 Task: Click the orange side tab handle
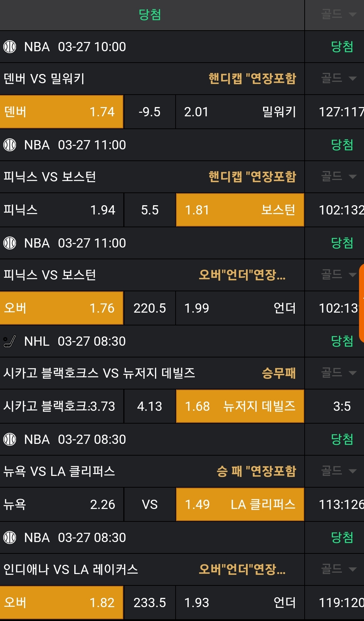pyautogui.click(x=362, y=303)
